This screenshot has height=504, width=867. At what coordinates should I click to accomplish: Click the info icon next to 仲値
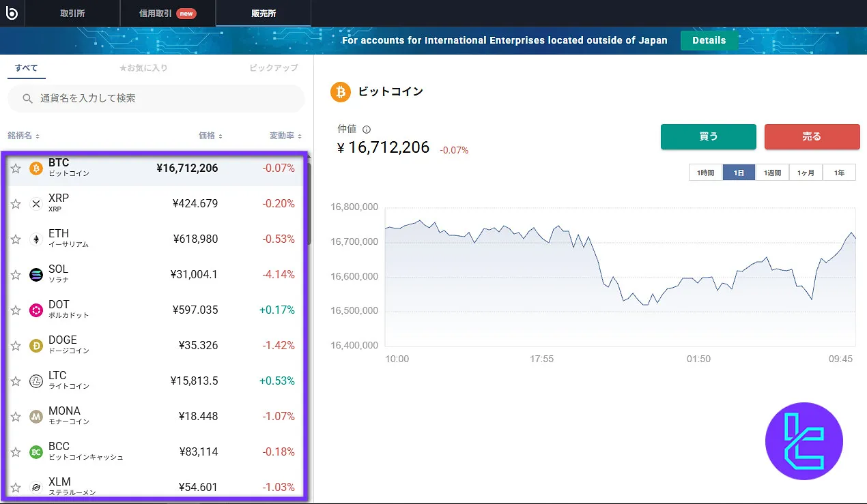click(367, 130)
